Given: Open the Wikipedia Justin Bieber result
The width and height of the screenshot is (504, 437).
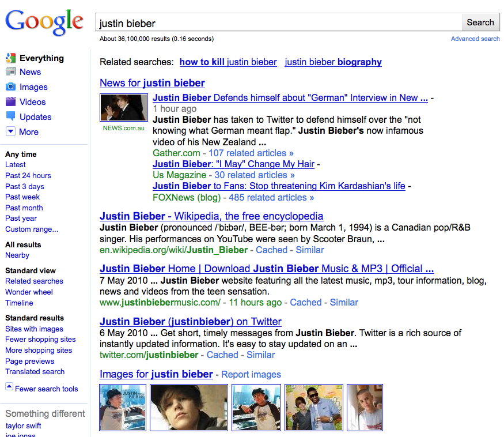Looking at the screenshot, I should coord(211,216).
